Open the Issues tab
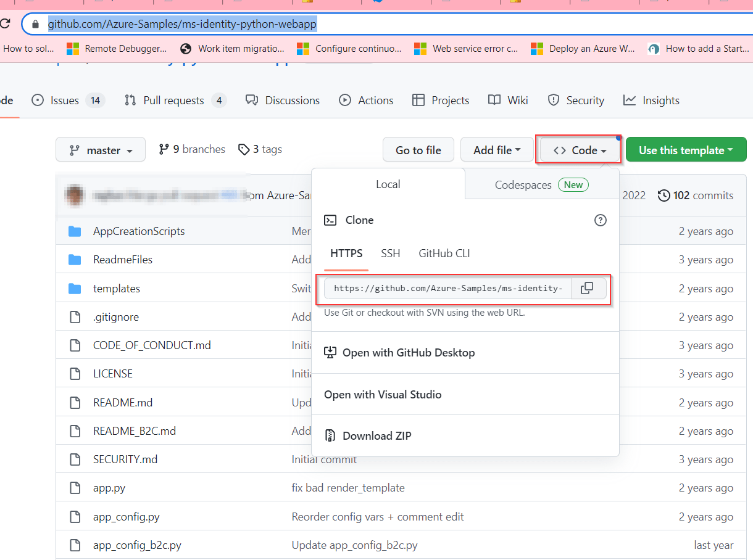Viewport: 753px width, 560px height. point(68,101)
